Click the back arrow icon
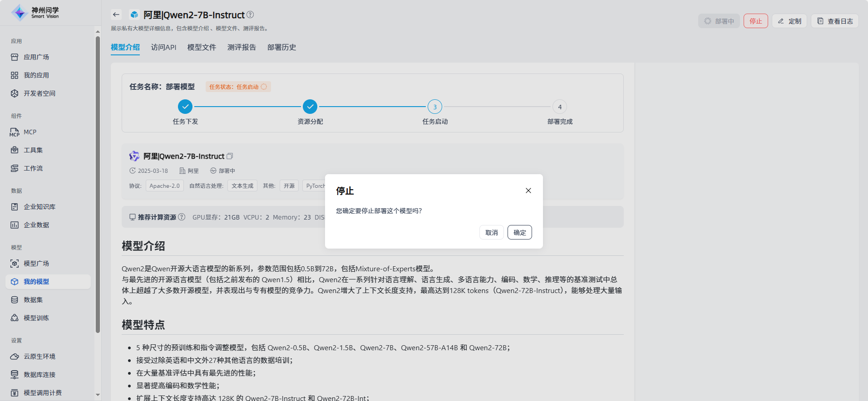This screenshot has width=868, height=401. point(116,15)
